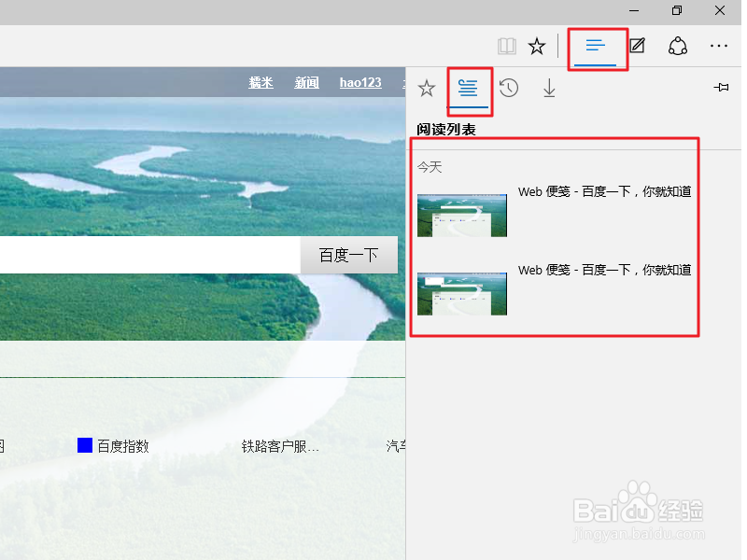747x560 pixels.
Task: Focus the Baidu search input field
Action: point(149,255)
